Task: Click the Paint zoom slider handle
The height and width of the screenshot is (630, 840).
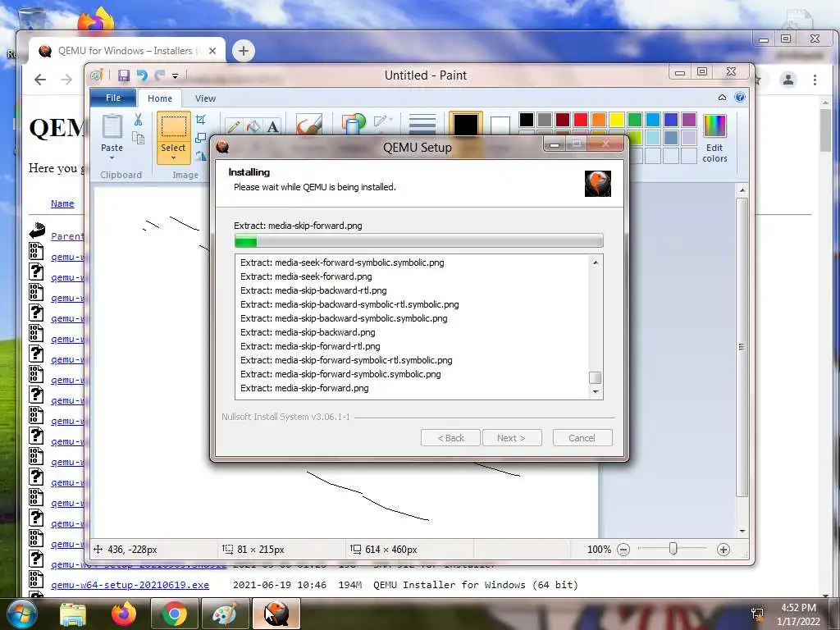Action: click(673, 549)
